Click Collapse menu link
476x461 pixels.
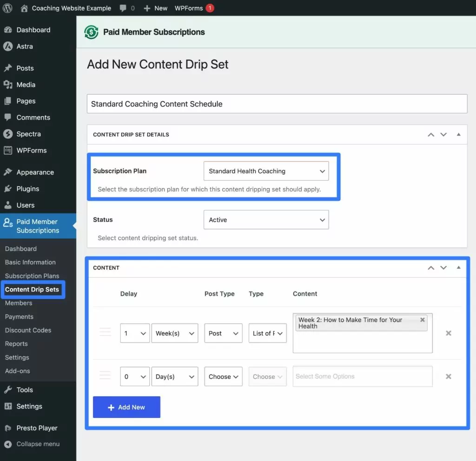38,444
